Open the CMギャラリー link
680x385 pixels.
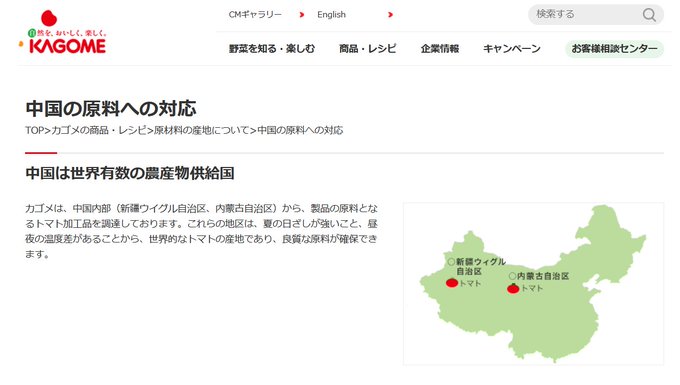pos(255,15)
